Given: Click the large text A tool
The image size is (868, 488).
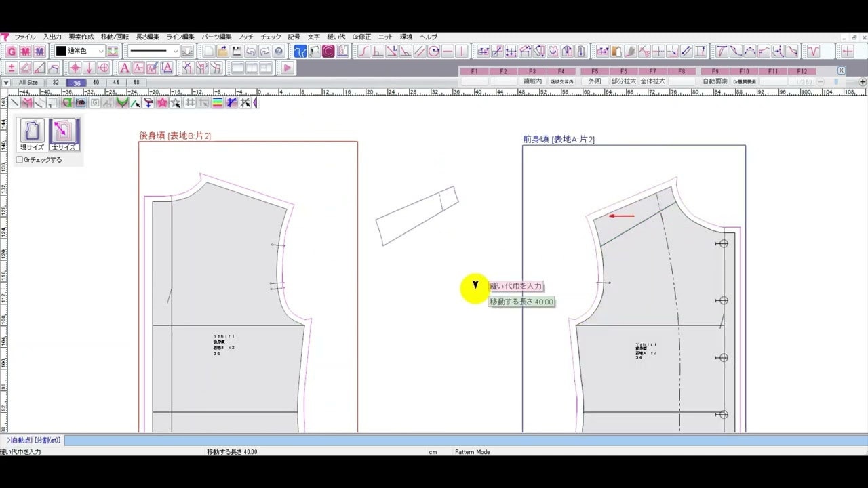Looking at the screenshot, I should tap(124, 68).
